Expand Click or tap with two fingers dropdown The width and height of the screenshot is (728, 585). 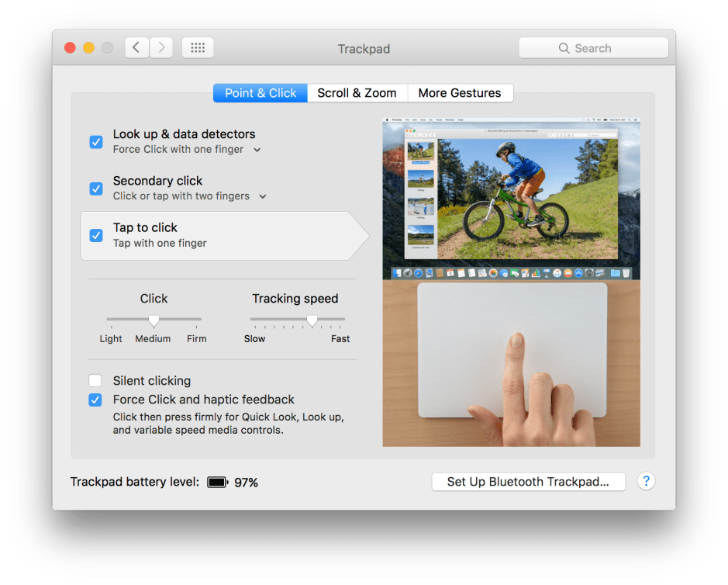tap(263, 196)
